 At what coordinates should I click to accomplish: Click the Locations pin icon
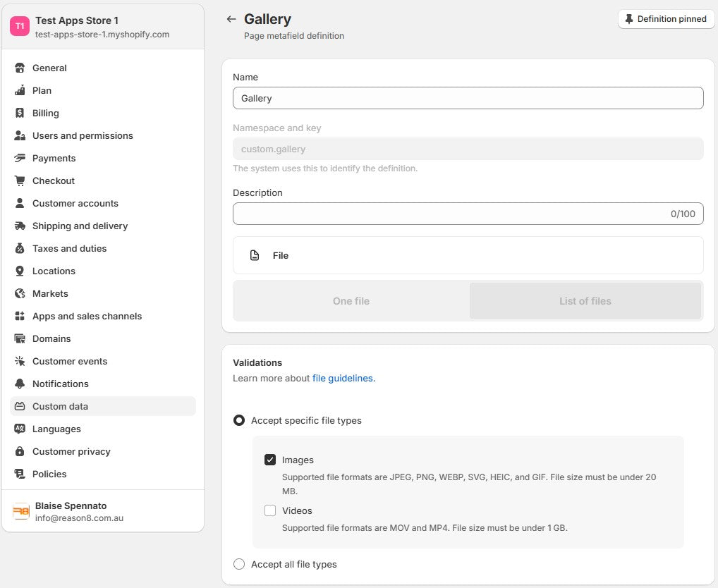pyautogui.click(x=20, y=271)
